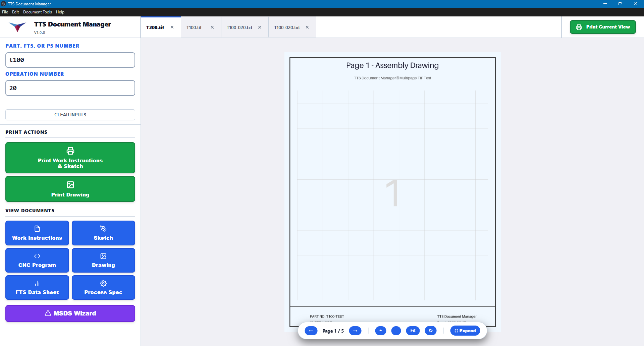Click the Operation Number field

[x=70, y=88]
